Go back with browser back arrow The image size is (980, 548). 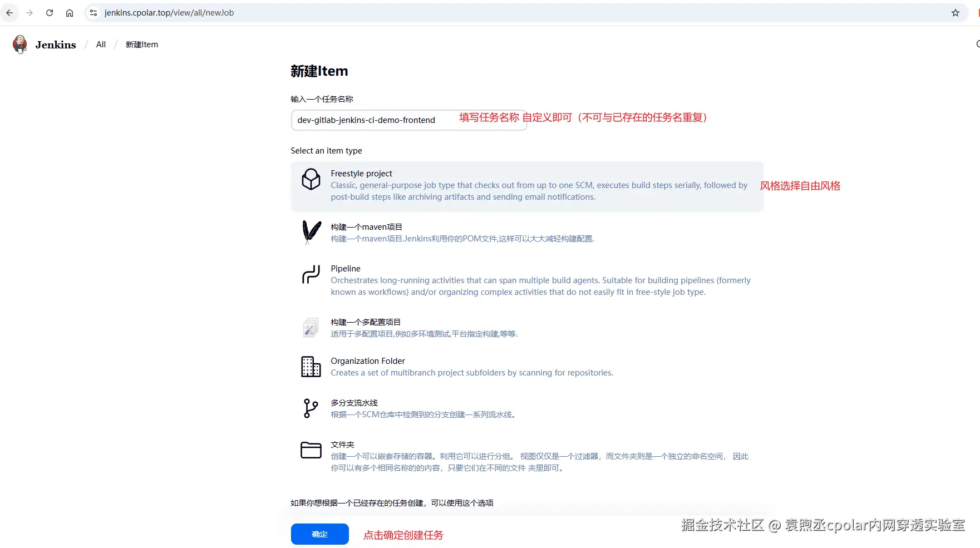[x=9, y=13]
